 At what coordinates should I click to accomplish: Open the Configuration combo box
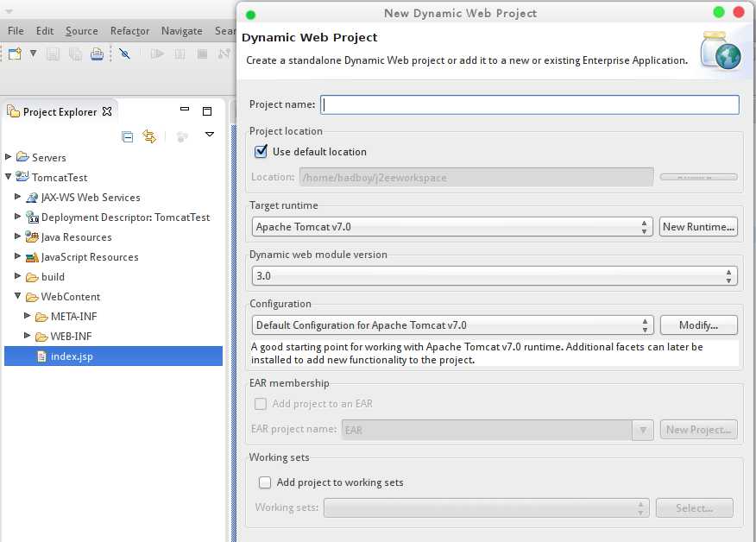coord(453,325)
